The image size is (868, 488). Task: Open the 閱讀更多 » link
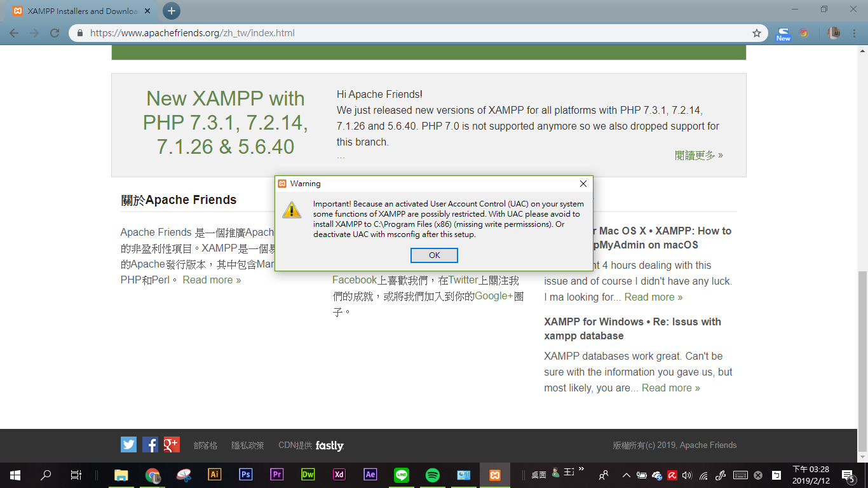click(x=699, y=155)
